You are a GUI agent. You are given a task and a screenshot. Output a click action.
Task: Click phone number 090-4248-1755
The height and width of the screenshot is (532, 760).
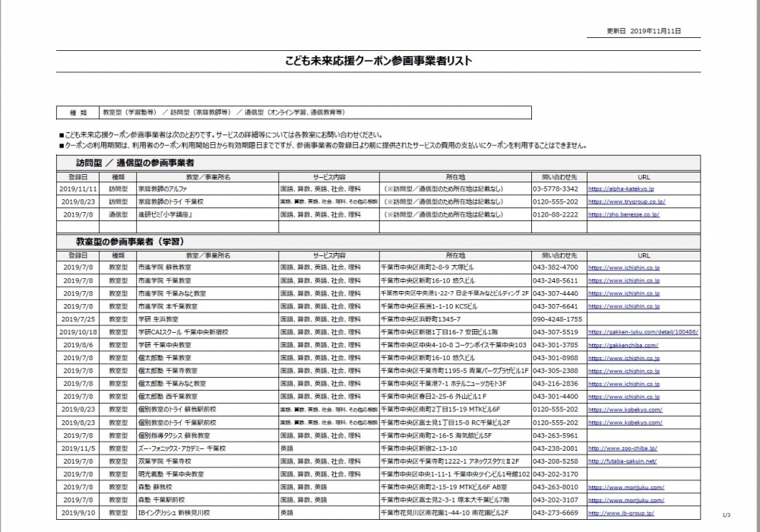tap(557, 319)
